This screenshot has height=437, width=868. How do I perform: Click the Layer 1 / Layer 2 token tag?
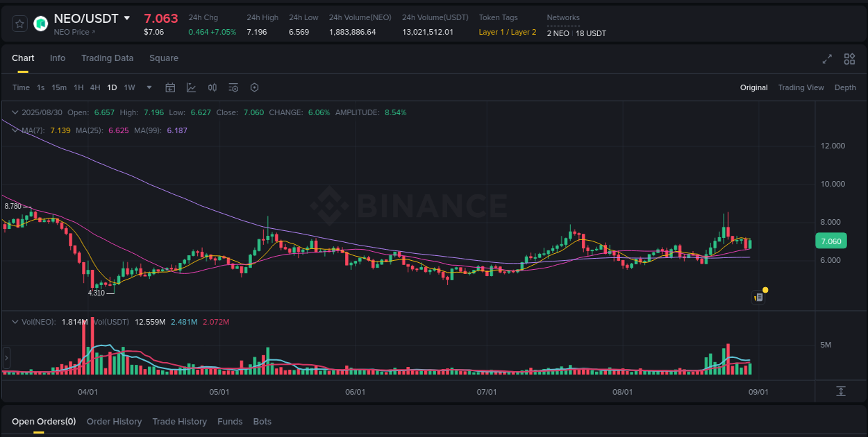coord(508,32)
